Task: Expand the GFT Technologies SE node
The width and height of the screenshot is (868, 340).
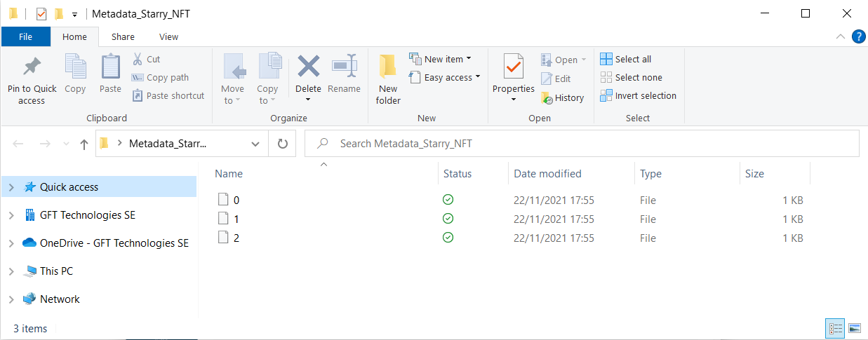Action: coord(11,215)
